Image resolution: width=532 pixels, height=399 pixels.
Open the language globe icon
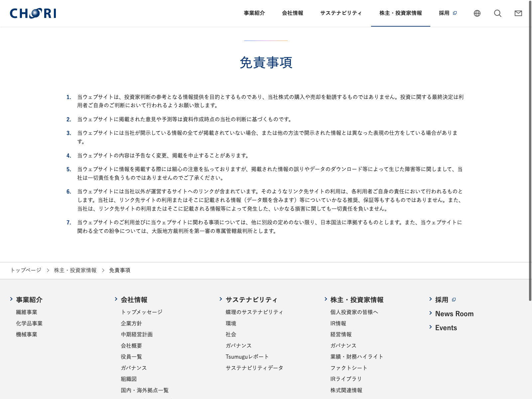click(x=477, y=13)
